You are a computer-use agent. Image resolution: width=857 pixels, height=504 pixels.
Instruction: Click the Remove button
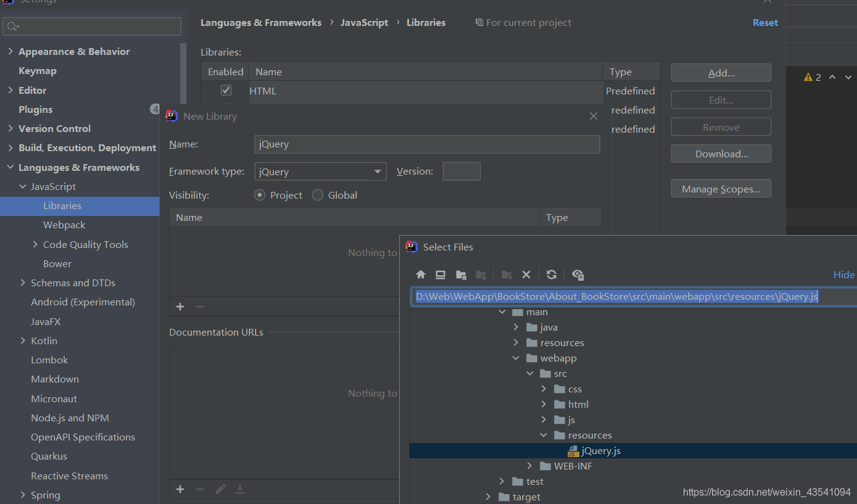(x=721, y=127)
